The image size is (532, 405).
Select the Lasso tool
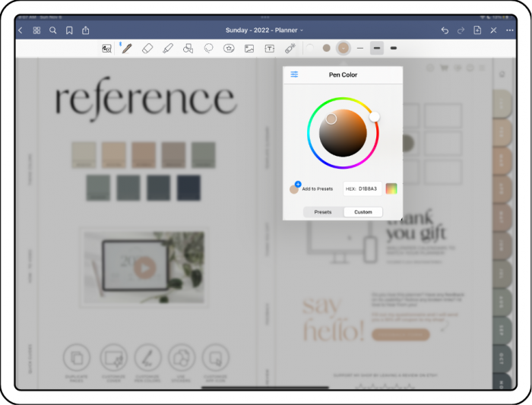208,48
